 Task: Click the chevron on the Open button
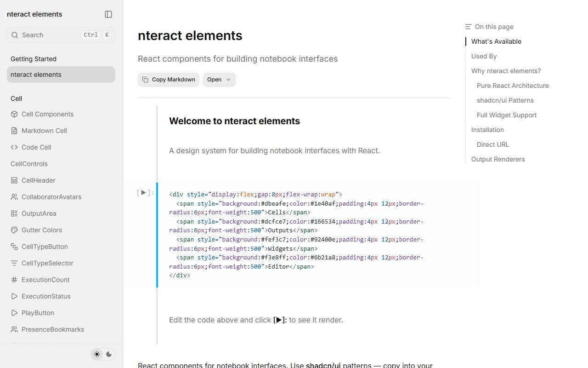pos(228,80)
